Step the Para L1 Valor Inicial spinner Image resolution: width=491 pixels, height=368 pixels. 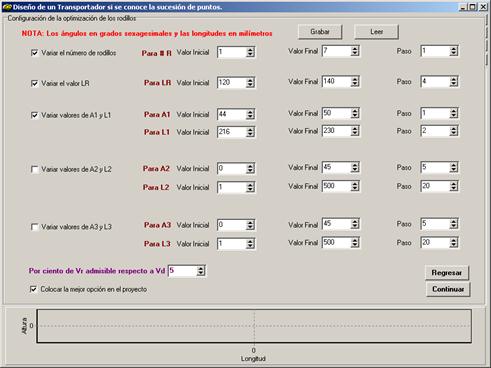[x=250, y=132]
